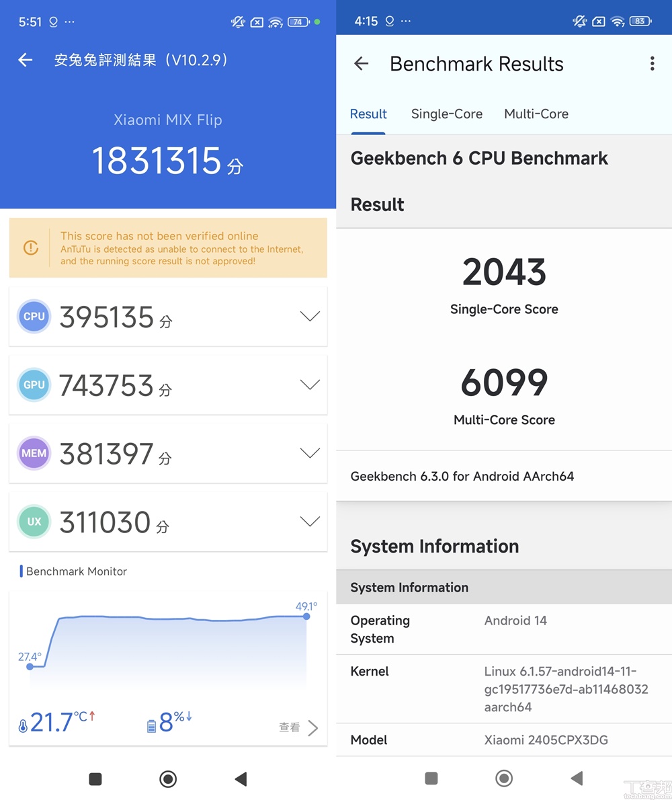Image resolution: width=672 pixels, height=800 pixels.
Task: Tap the CPU score badge icon
Action: pyautogui.click(x=34, y=317)
